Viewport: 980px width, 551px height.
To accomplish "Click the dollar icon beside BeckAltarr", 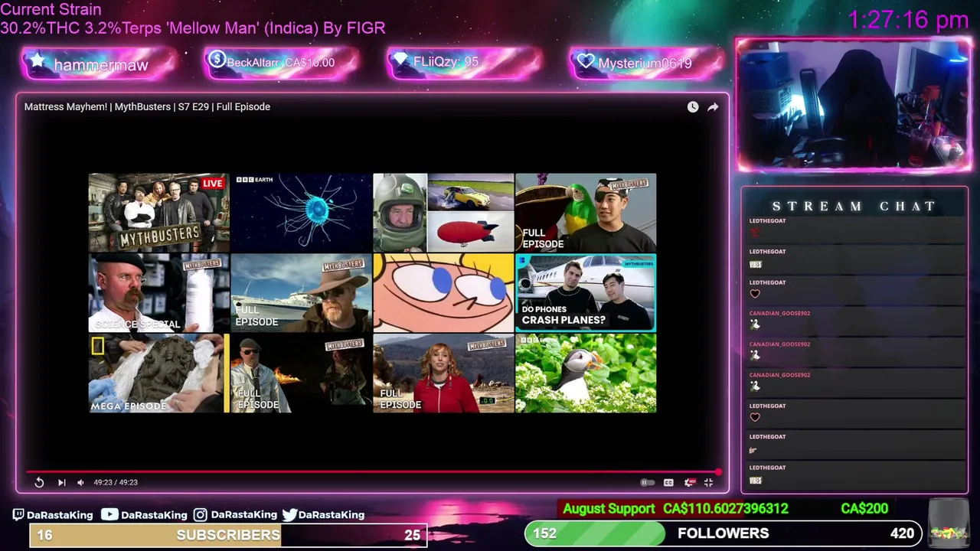I will (217, 59).
